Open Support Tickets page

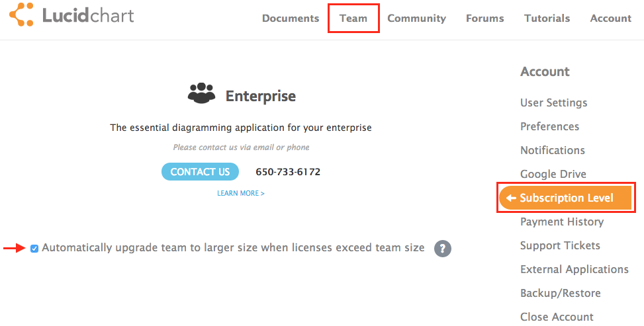[x=560, y=245]
